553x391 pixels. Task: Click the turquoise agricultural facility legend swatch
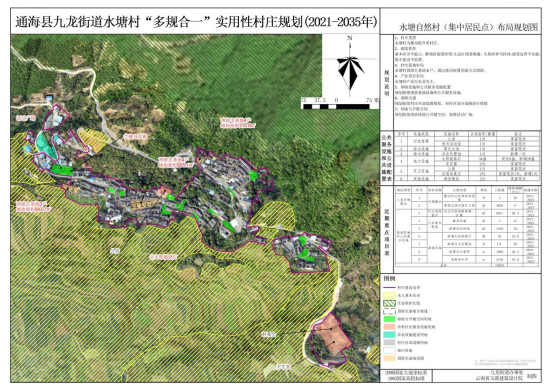[389, 335]
